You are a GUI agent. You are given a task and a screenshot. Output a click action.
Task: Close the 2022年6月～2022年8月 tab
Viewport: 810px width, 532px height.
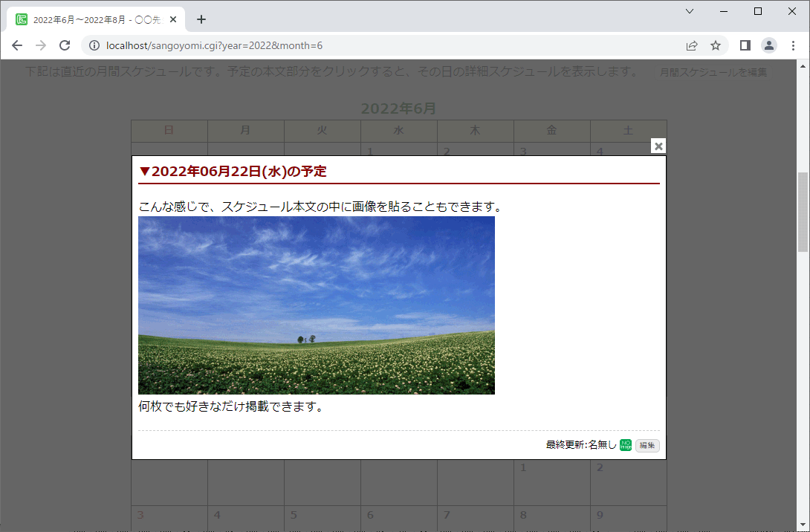click(173, 19)
